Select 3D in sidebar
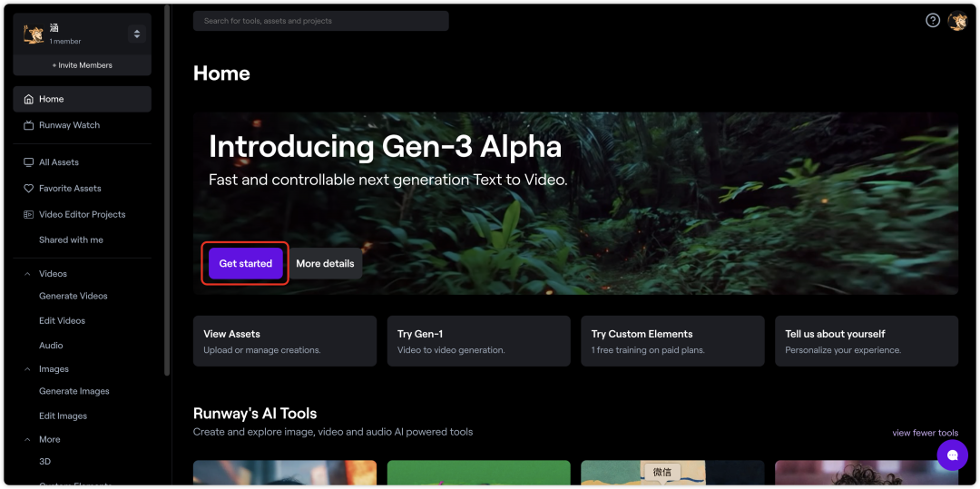Viewport: 980px width, 489px height. click(x=45, y=462)
